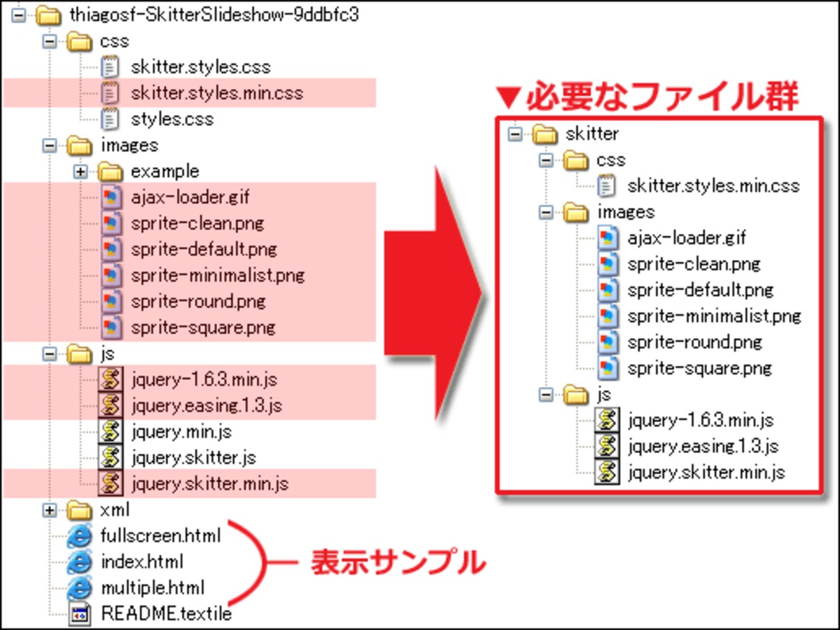Select 'jquery.easing.1.3.js' text in the skitter tree
The image size is (840, 630).
703,446
